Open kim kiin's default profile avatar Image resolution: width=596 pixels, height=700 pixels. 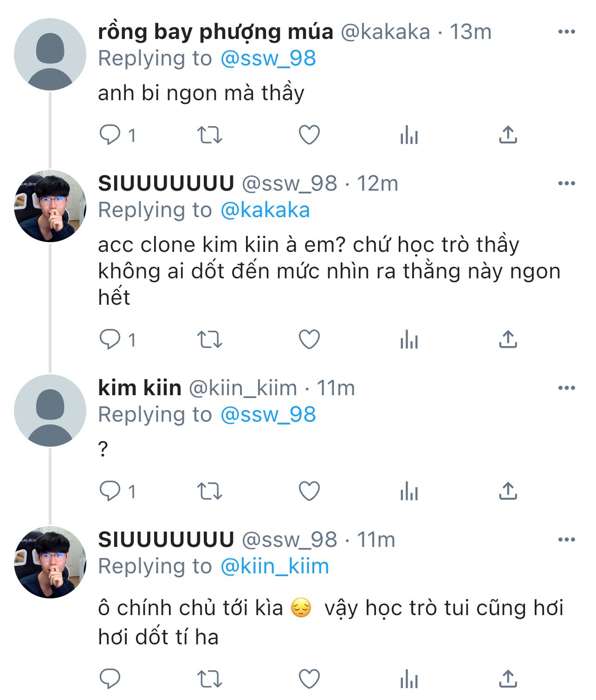(50, 411)
